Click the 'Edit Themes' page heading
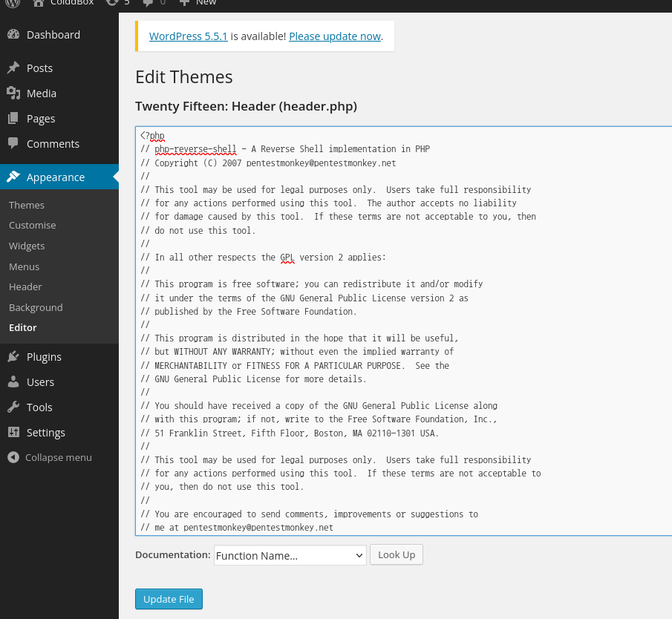This screenshot has height=619, width=672. pos(184,77)
